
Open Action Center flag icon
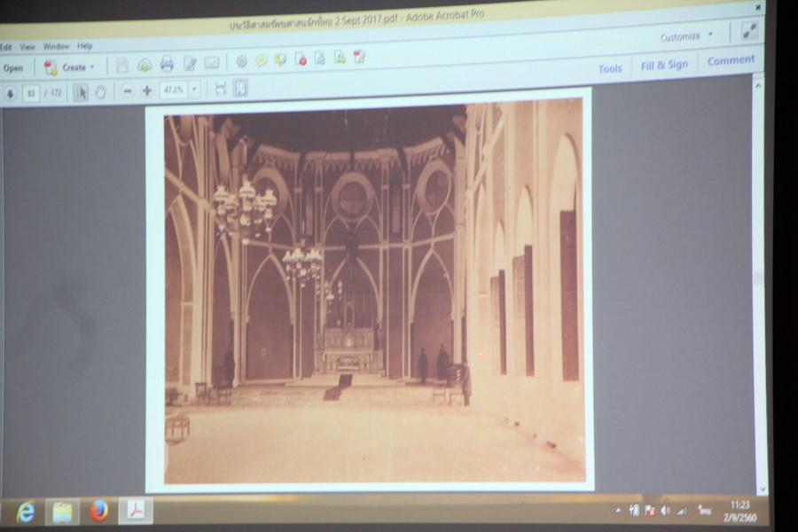click(x=650, y=510)
